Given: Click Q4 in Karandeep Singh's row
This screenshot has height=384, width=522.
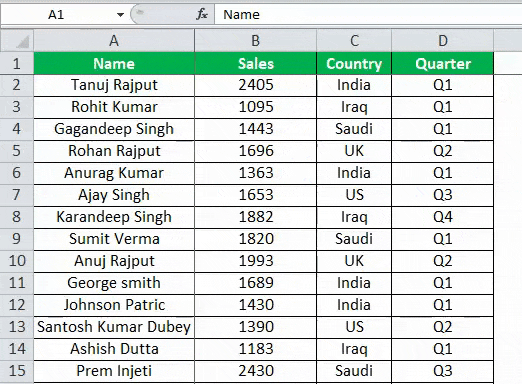Looking at the screenshot, I should 443,217.
